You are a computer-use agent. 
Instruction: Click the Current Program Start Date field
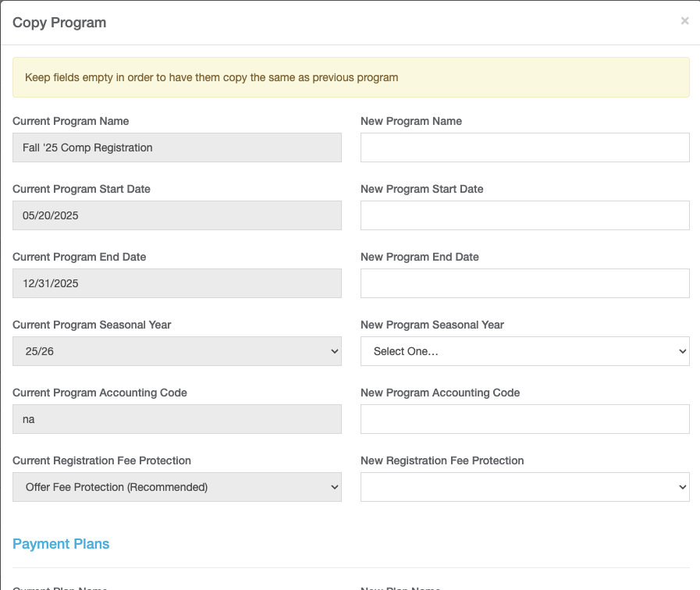pos(177,215)
